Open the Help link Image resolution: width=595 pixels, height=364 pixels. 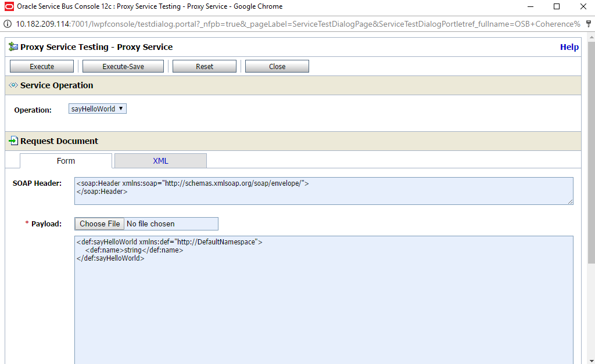click(x=569, y=47)
